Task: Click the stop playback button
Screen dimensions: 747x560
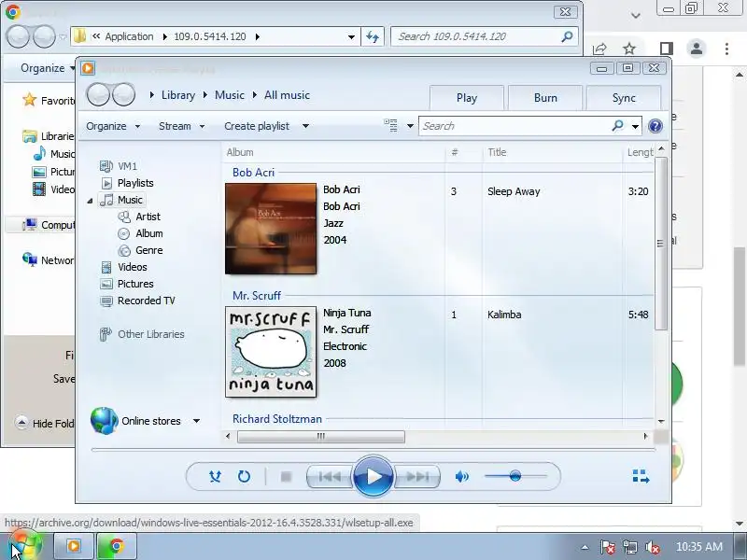Action: click(x=286, y=476)
